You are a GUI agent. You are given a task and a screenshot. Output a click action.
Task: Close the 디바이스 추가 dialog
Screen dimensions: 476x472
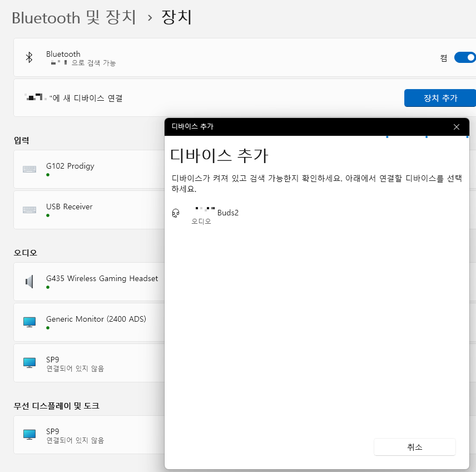(x=457, y=127)
